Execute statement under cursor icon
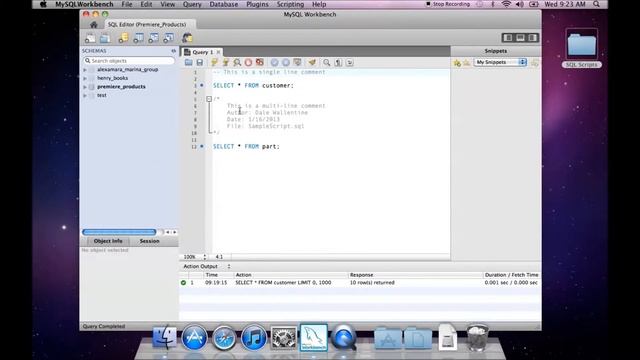Viewport: 640px width, 360px height. (x=226, y=62)
